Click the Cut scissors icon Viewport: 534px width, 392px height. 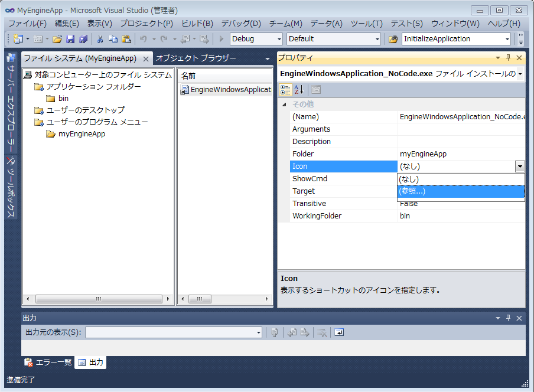point(100,39)
